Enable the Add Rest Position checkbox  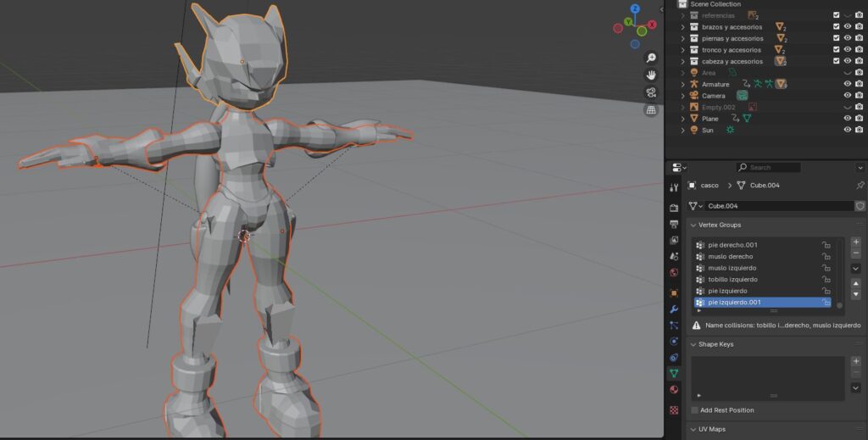[695, 410]
